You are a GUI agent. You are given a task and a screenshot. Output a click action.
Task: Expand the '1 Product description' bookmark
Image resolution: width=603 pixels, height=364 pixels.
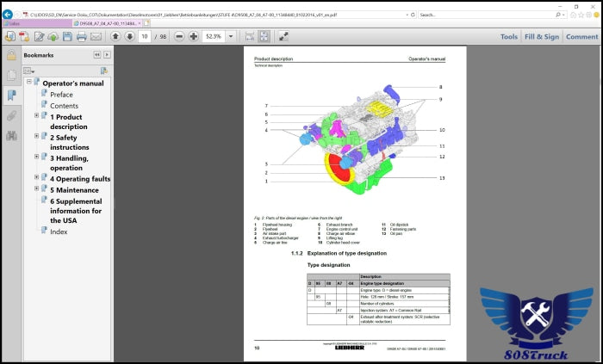point(37,114)
